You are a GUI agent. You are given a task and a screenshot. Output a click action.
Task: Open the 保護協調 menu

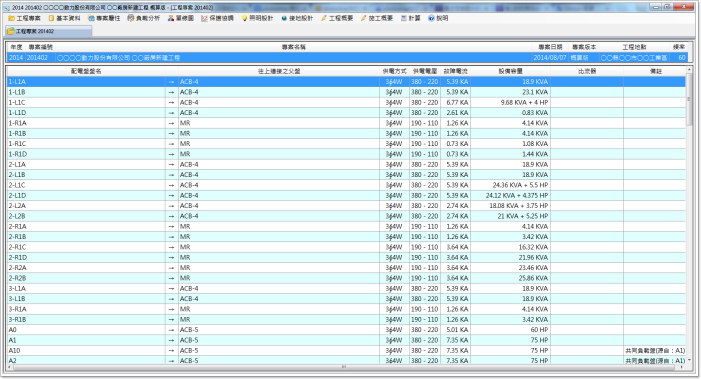click(217, 18)
